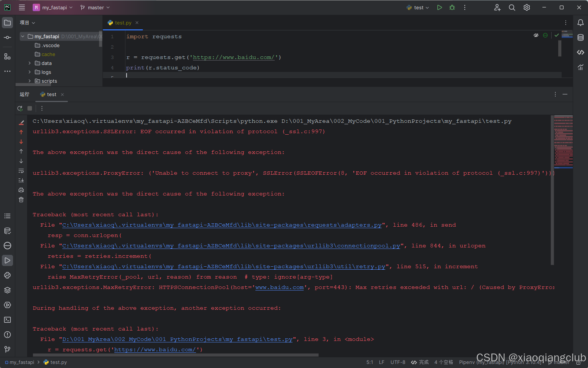Screen dimensions: 588x368
Task: Open Run toolbar more options
Action: (42, 108)
